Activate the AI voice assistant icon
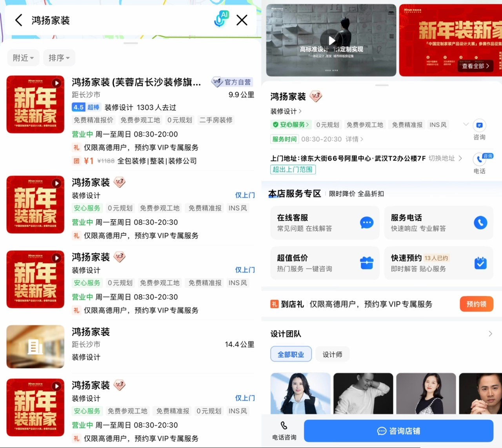 (222, 19)
